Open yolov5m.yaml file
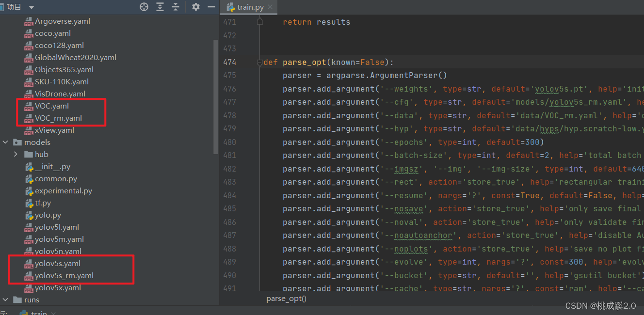 [59, 239]
